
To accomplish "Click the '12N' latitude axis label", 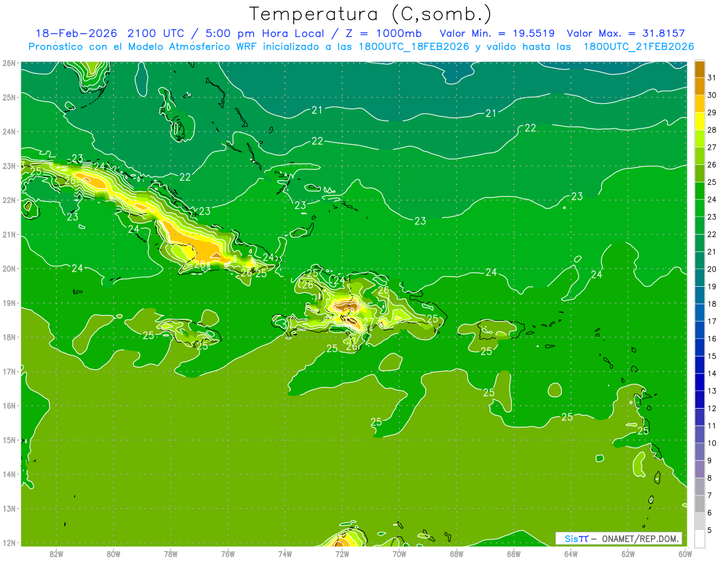I will (9, 543).
